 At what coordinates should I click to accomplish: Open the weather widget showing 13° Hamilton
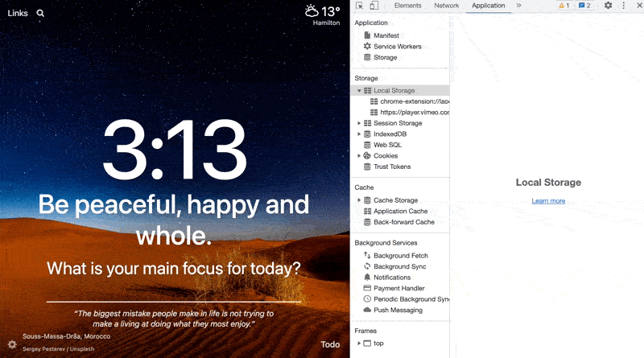click(323, 14)
